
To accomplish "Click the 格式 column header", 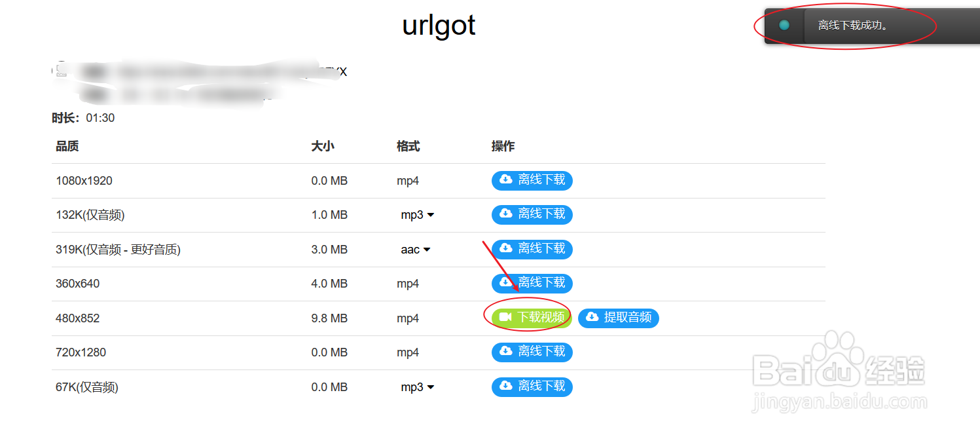I will pos(407,146).
